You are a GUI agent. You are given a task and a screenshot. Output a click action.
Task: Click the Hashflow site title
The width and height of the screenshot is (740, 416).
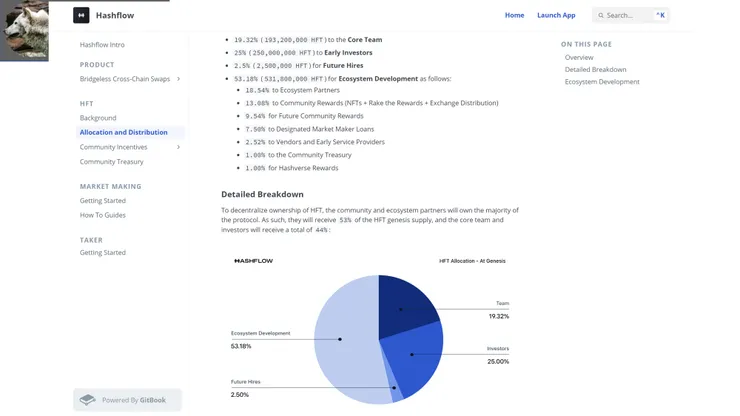115,15
